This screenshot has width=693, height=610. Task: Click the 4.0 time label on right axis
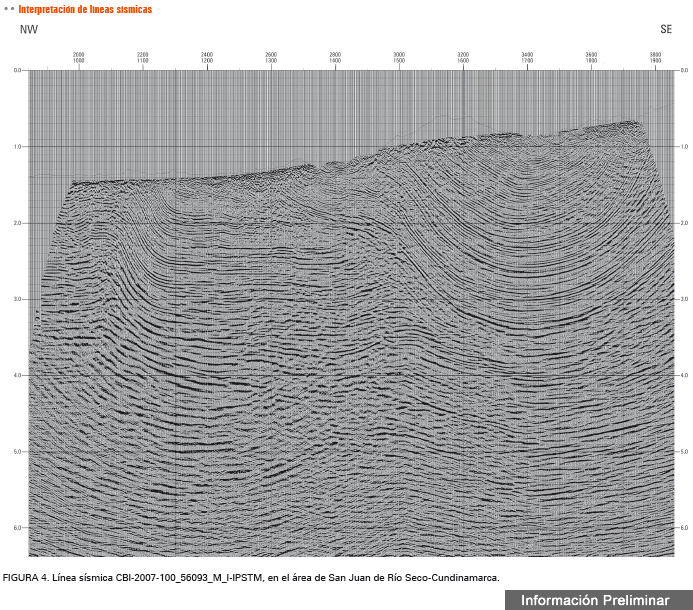click(683, 375)
